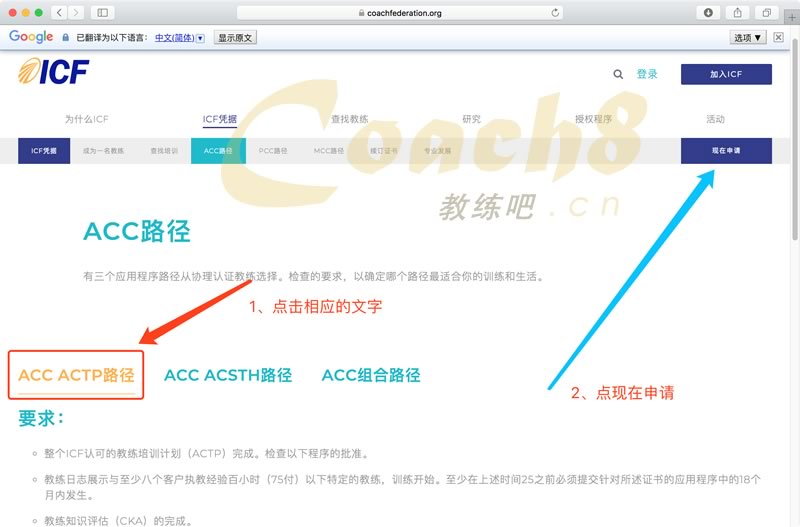Click the 加入ICF join button
800x527 pixels.
(x=726, y=74)
